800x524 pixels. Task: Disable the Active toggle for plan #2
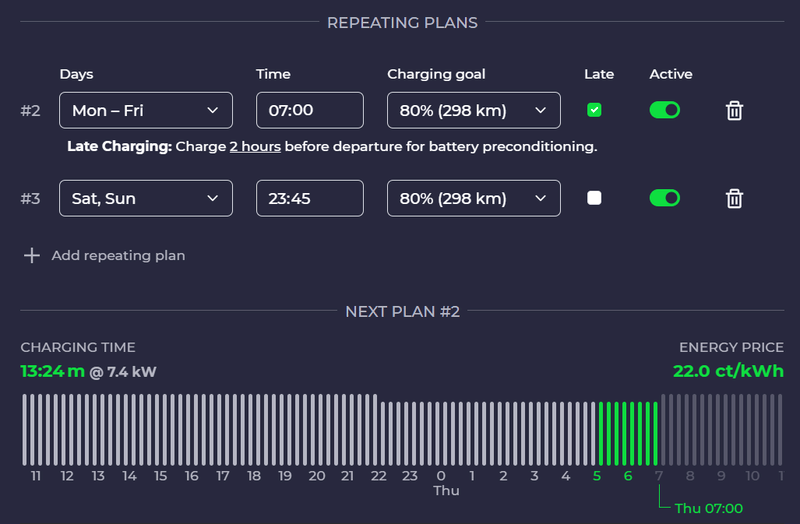pyautogui.click(x=665, y=110)
